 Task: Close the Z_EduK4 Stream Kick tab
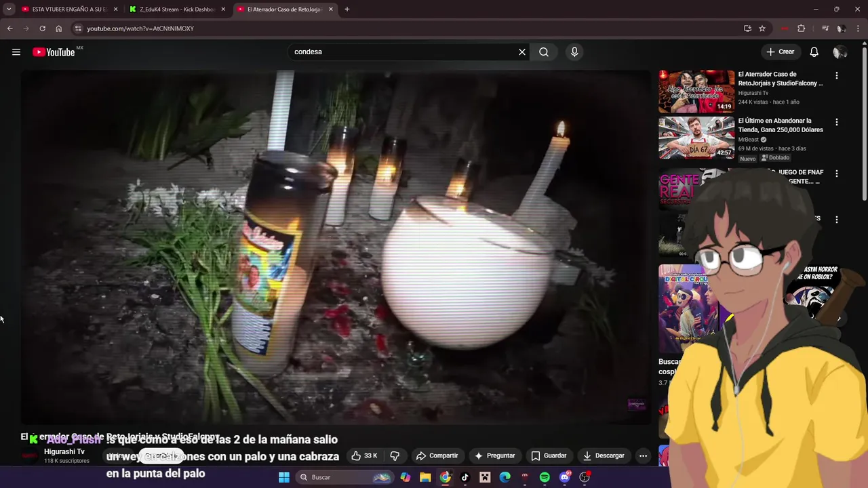223,9
